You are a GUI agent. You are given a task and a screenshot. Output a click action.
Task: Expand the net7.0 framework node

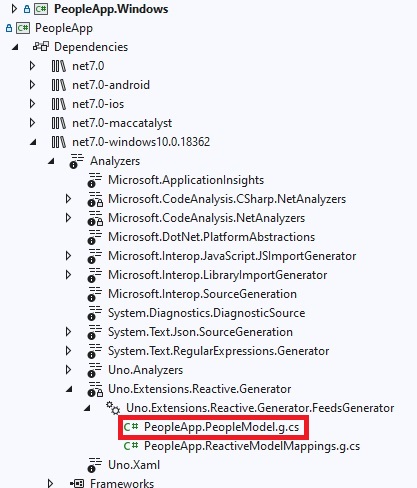[32, 66]
